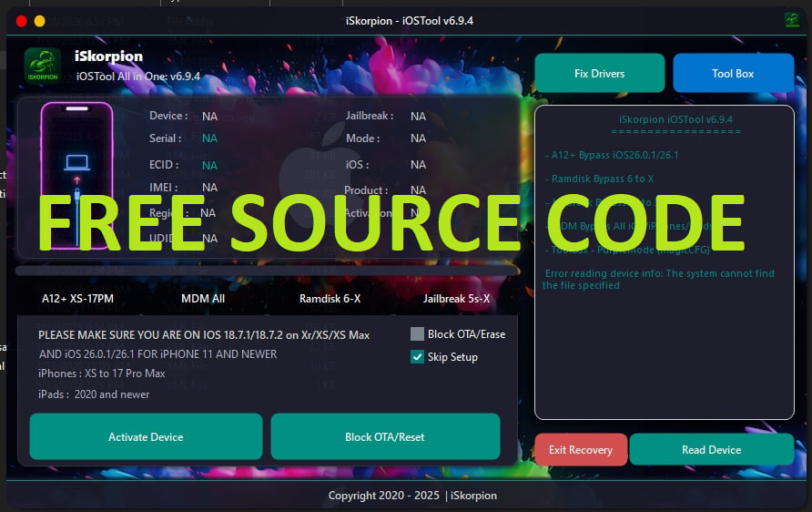The image size is (812, 512).
Task: Click the 'Error reading device info' log message
Action: pyautogui.click(x=658, y=280)
